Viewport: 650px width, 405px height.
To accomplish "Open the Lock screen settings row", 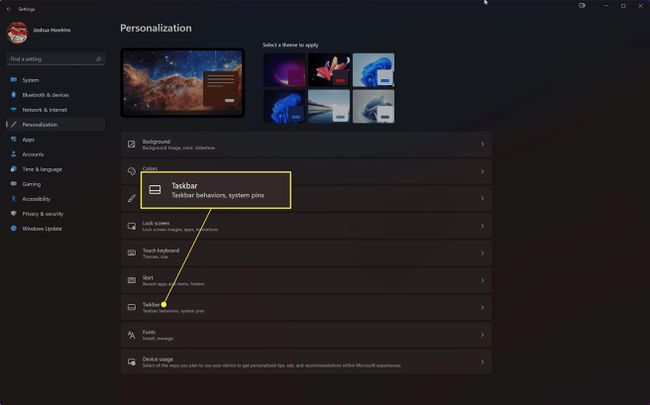I will (x=306, y=226).
